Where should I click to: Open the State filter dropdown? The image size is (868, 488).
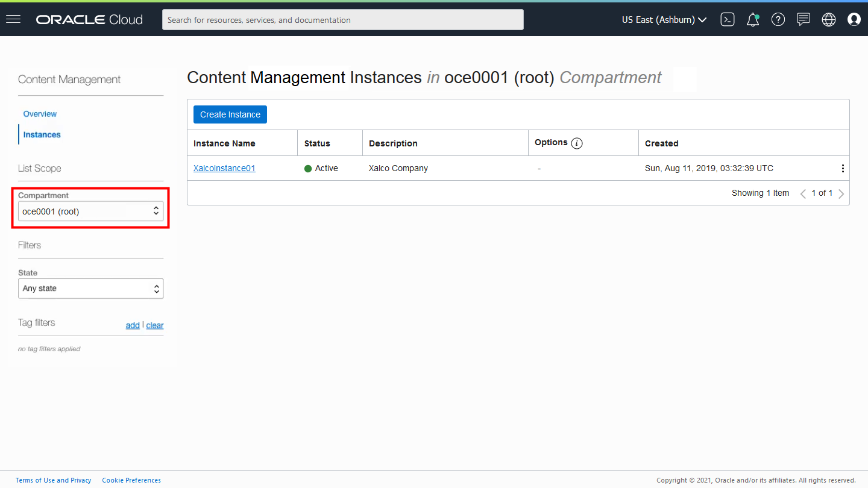pos(91,289)
